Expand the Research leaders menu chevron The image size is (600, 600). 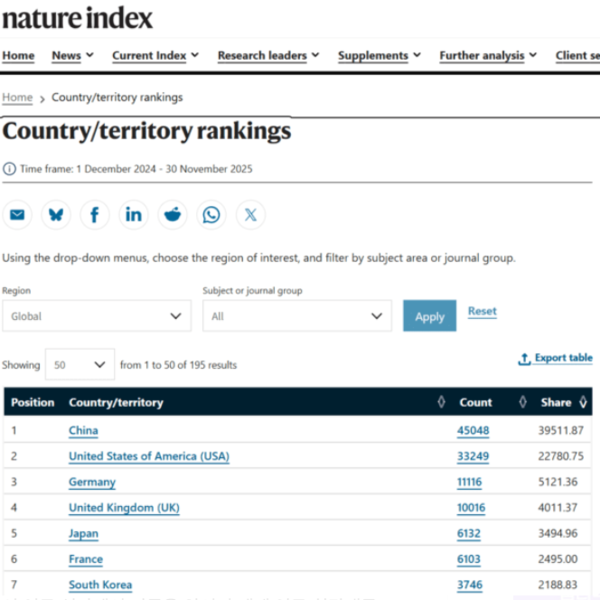[x=316, y=55]
